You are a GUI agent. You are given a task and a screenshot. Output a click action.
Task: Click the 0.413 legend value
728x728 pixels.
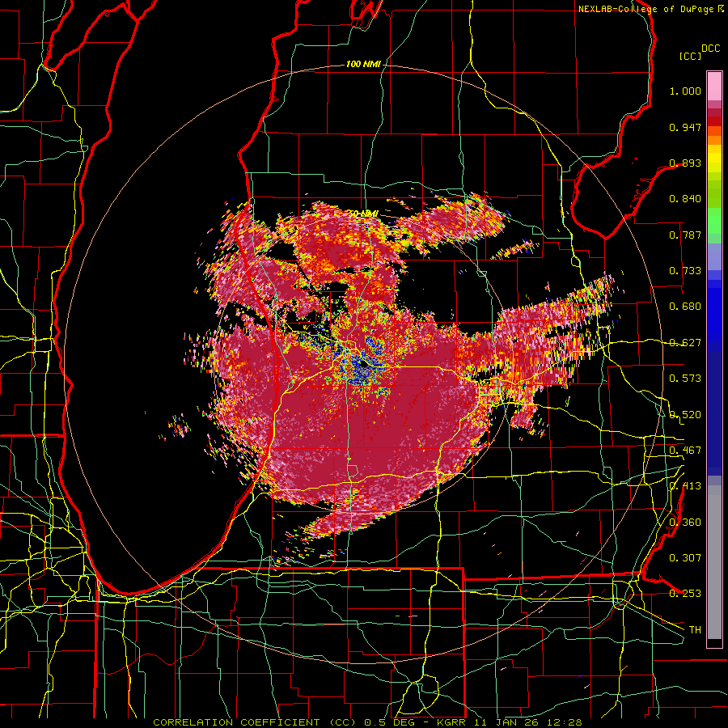point(685,486)
